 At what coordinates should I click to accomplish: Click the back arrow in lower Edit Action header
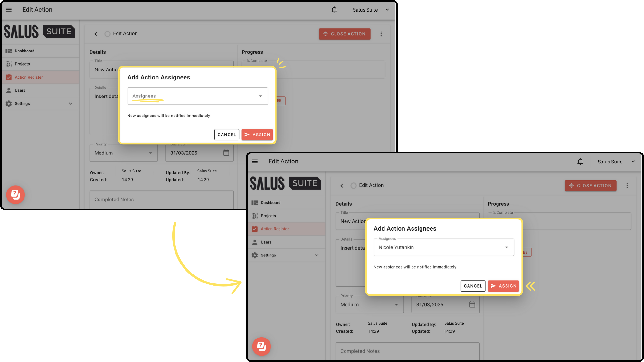(x=342, y=186)
